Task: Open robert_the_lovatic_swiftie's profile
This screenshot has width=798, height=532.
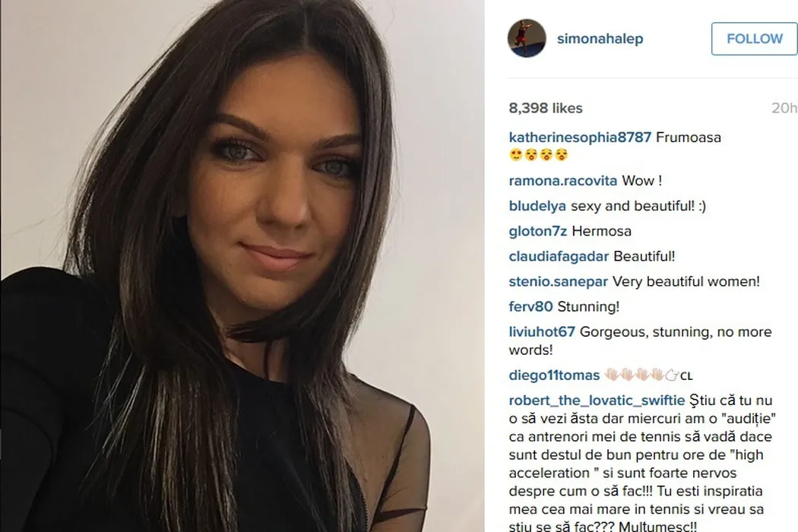Action: (597, 401)
